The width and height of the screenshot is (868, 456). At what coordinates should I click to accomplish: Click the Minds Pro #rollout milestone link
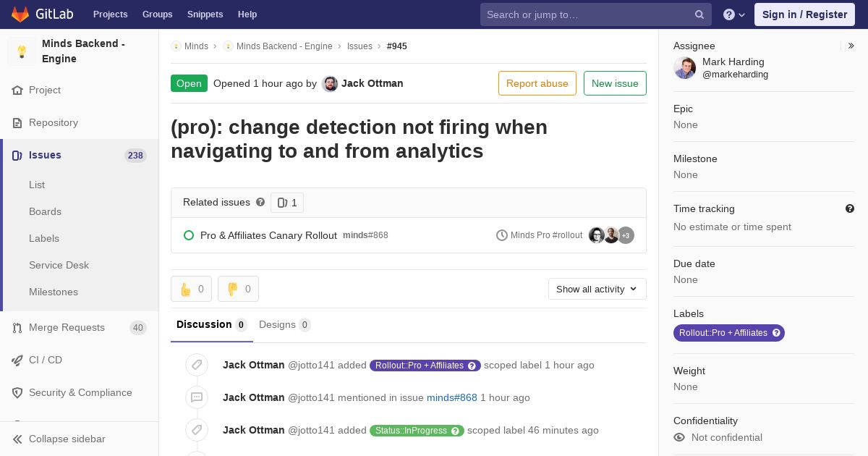tap(546, 235)
